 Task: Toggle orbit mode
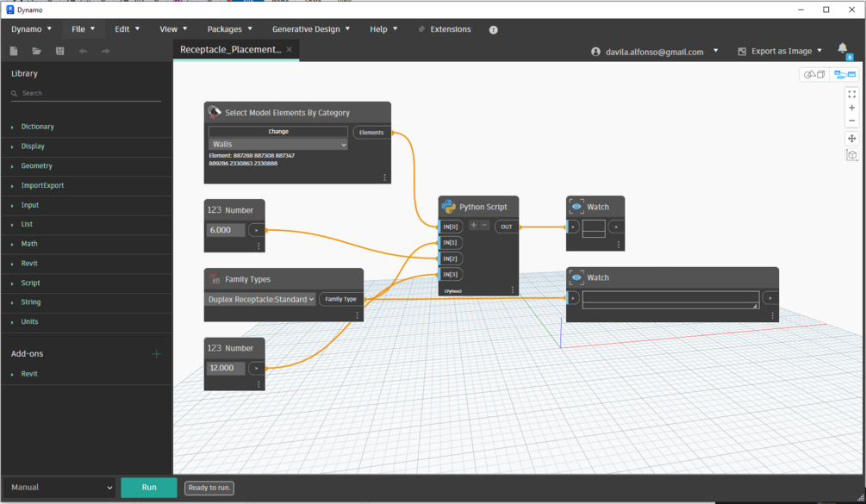(x=851, y=155)
